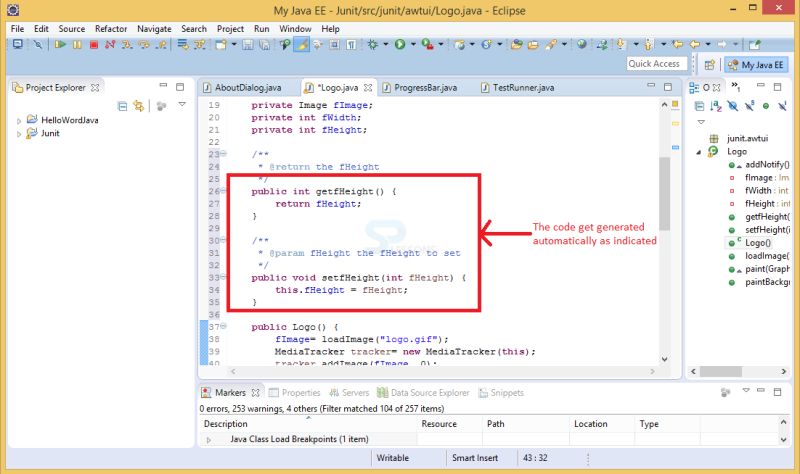Click the editor vertical scrollbar thumb
The height and width of the screenshot is (474, 800).
click(x=664, y=194)
